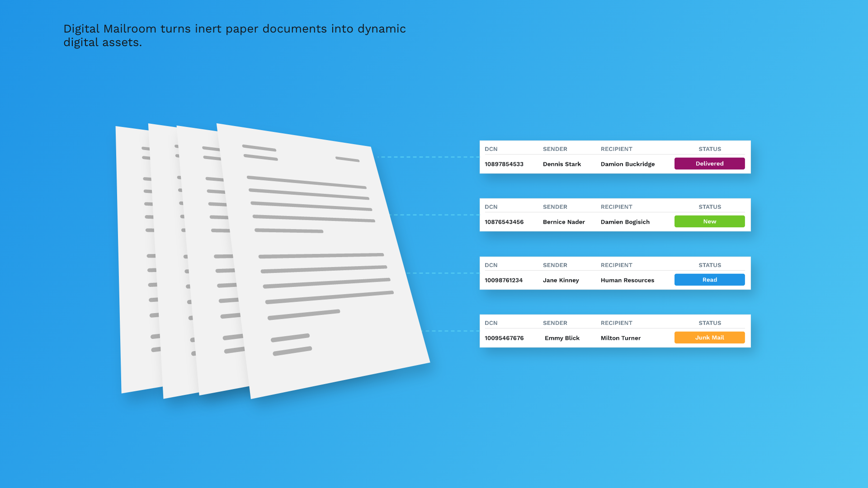Select DCN number 10897854533
The width and height of the screenshot is (868, 488).
pos(504,164)
